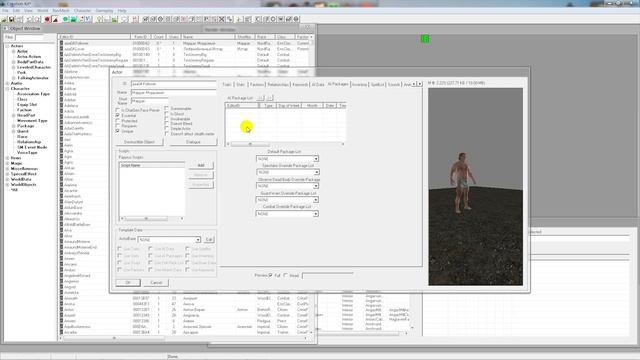The image size is (640, 360).
Task: Click the actor Name input field
Action: click(173, 93)
